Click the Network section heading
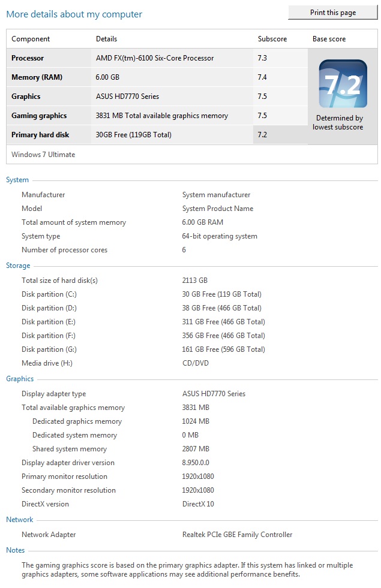Image resolution: width=381 pixels, height=588 pixels. pyautogui.click(x=20, y=520)
